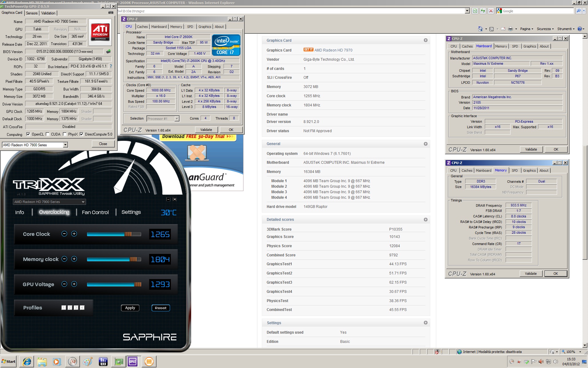Open CPU-Z Processor #1 selection dropdown
The width and height of the screenshot is (588, 368).
pos(177,118)
